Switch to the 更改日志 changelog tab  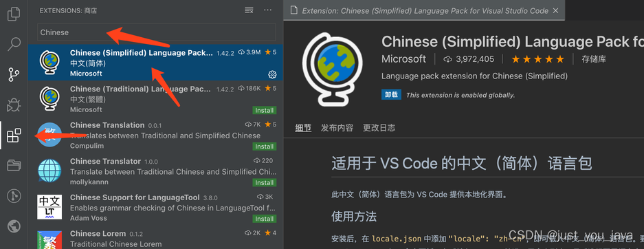[x=379, y=128]
